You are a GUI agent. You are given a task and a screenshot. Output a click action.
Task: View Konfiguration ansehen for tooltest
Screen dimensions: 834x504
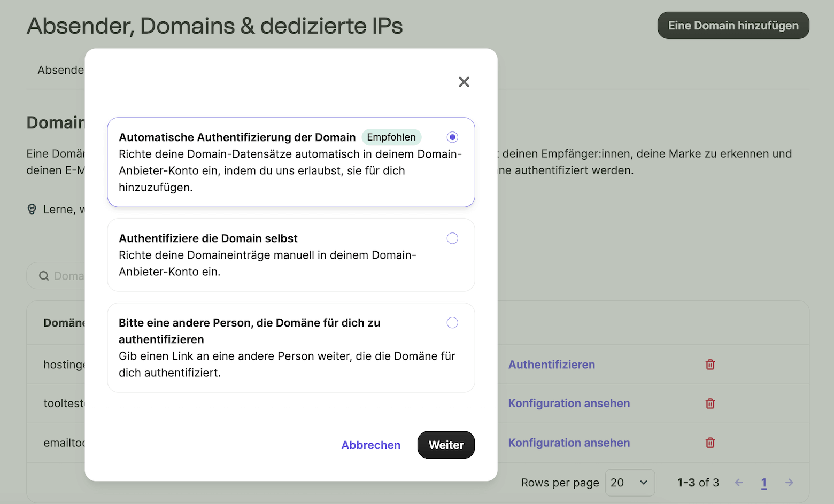(569, 404)
